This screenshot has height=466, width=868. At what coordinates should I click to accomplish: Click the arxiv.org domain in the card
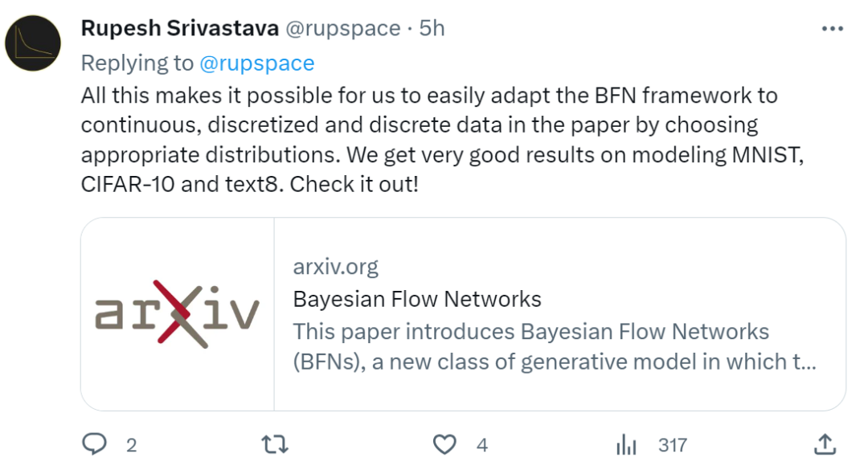coord(335,267)
